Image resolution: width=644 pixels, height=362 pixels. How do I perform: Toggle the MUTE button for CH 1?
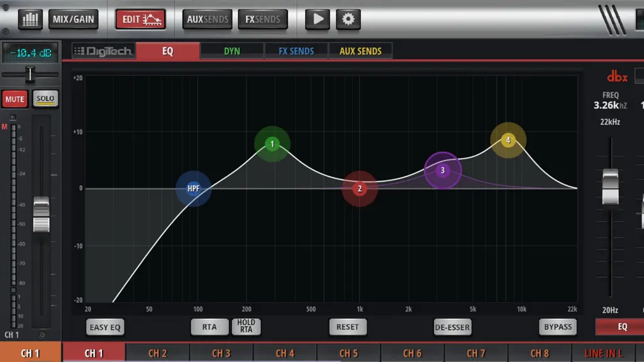15,99
